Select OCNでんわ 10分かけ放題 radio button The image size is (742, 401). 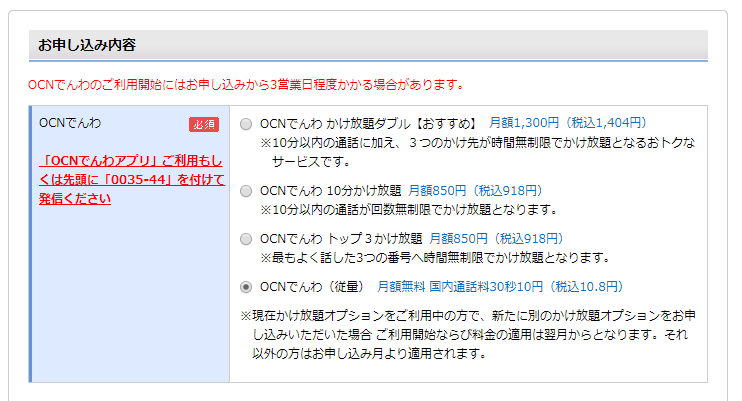coord(246,191)
